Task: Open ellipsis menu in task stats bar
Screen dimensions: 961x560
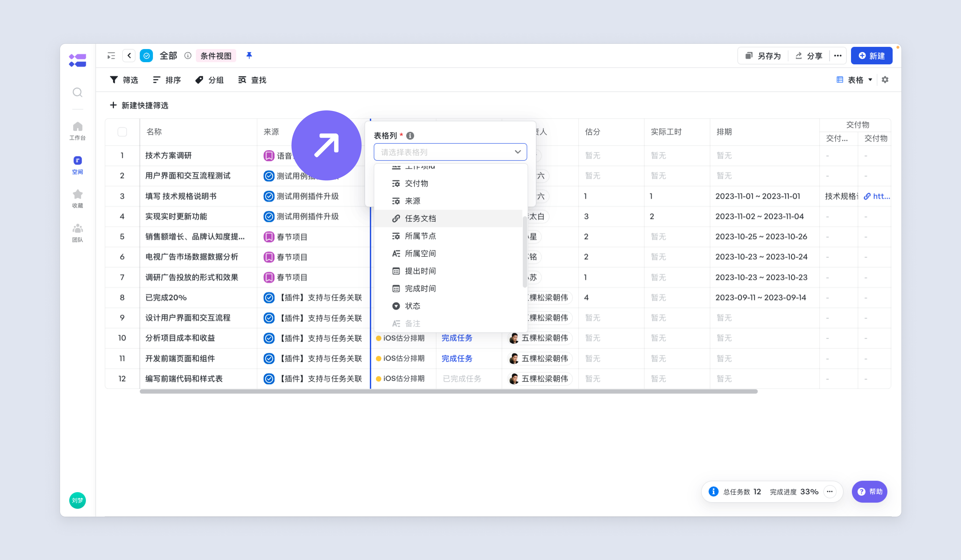Action: (830, 491)
